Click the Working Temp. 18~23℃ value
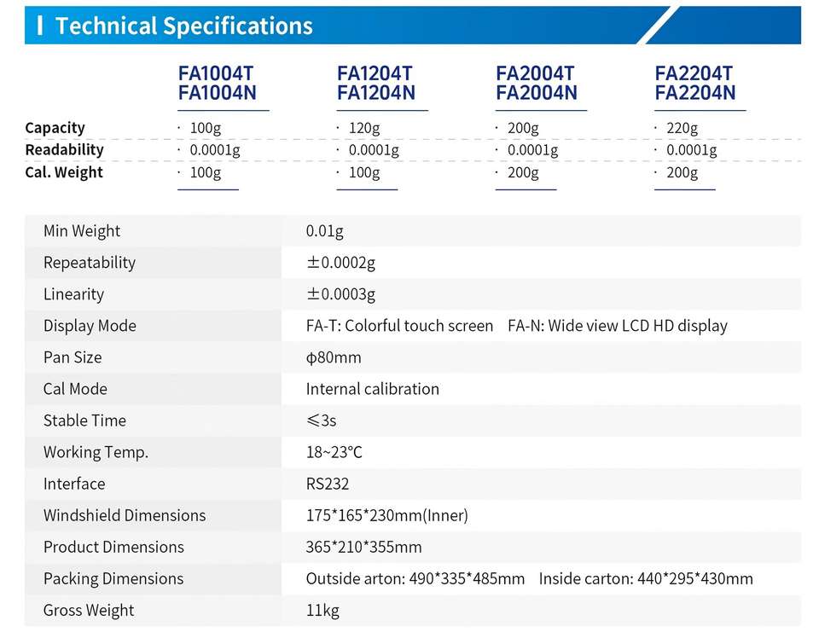Screen dimensions: 819x644 click(334, 452)
